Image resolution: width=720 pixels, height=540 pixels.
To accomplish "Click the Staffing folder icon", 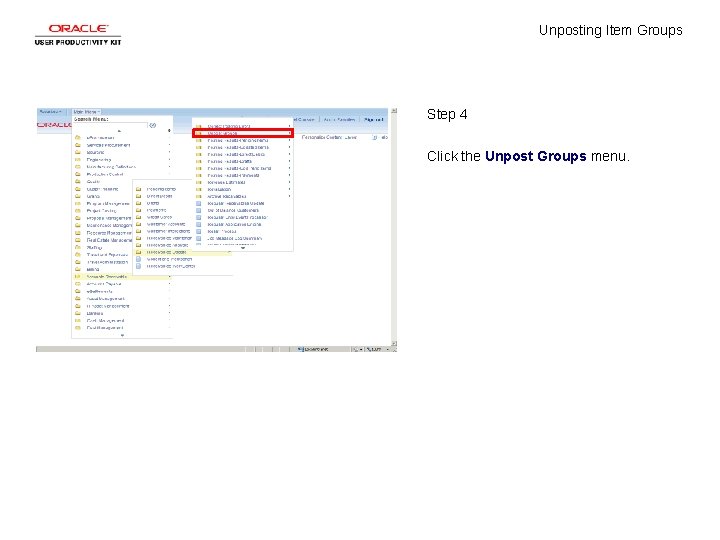I will [78, 248].
